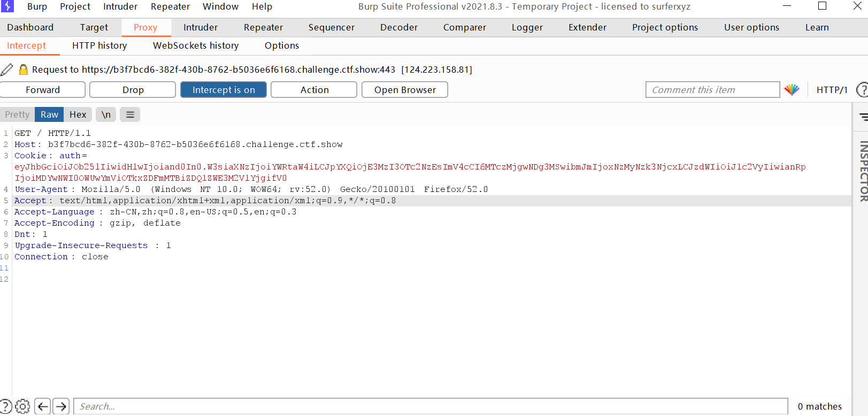This screenshot has width=868, height=416.
Task: Toggle the Intercept is on button
Action: click(x=224, y=90)
